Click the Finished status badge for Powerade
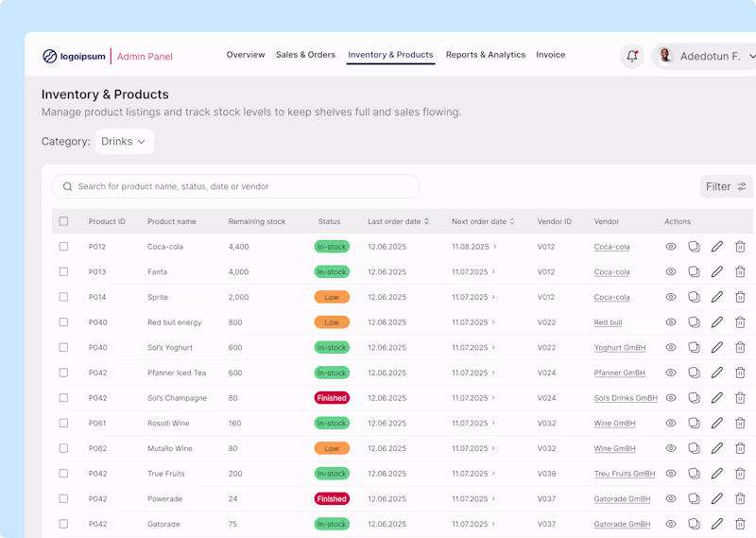 point(332,499)
